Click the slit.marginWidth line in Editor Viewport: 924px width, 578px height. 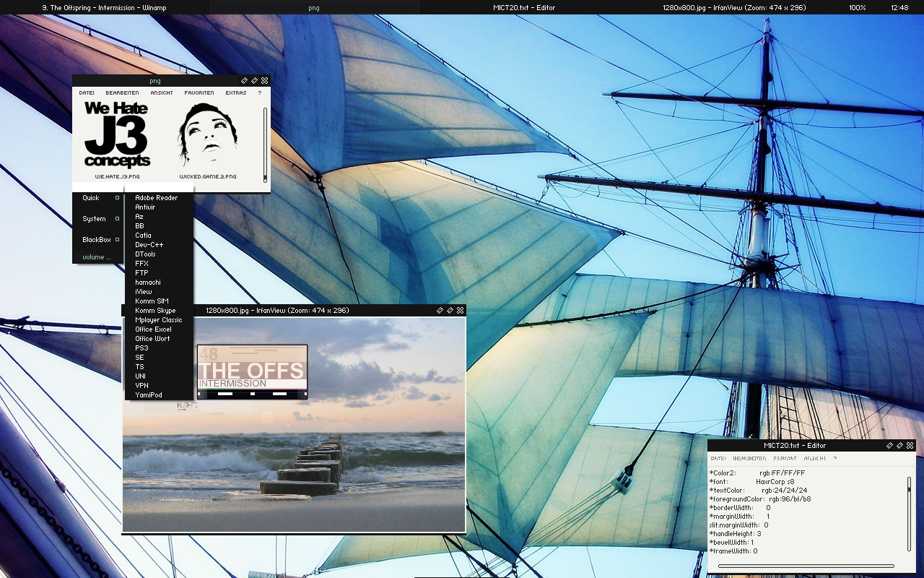click(x=739, y=525)
